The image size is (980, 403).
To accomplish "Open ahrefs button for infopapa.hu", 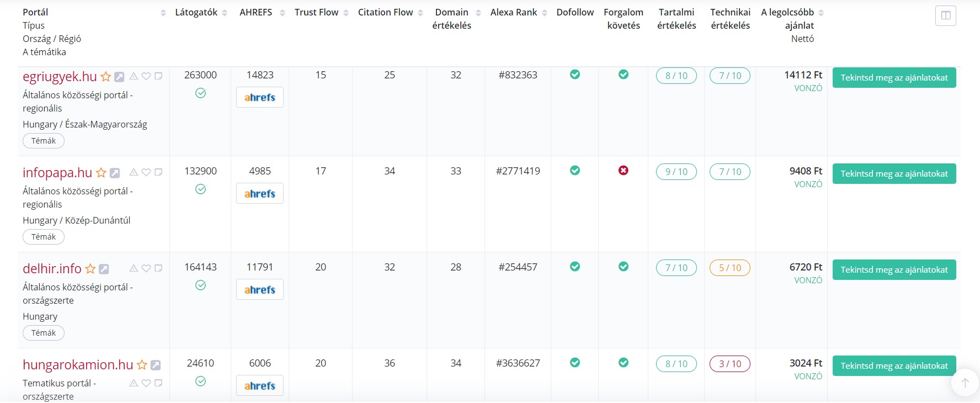I will (260, 193).
